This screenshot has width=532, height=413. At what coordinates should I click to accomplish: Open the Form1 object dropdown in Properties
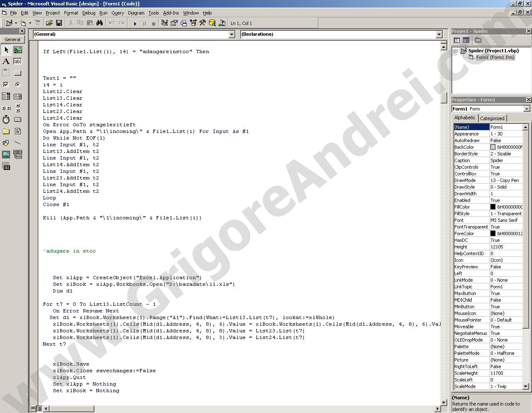tap(527, 109)
